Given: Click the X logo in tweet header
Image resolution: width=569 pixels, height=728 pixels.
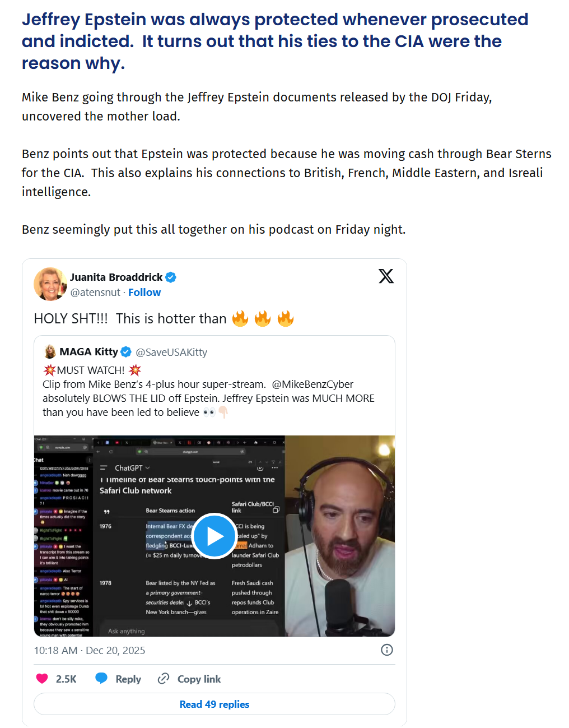Looking at the screenshot, I should pos(386,276).
